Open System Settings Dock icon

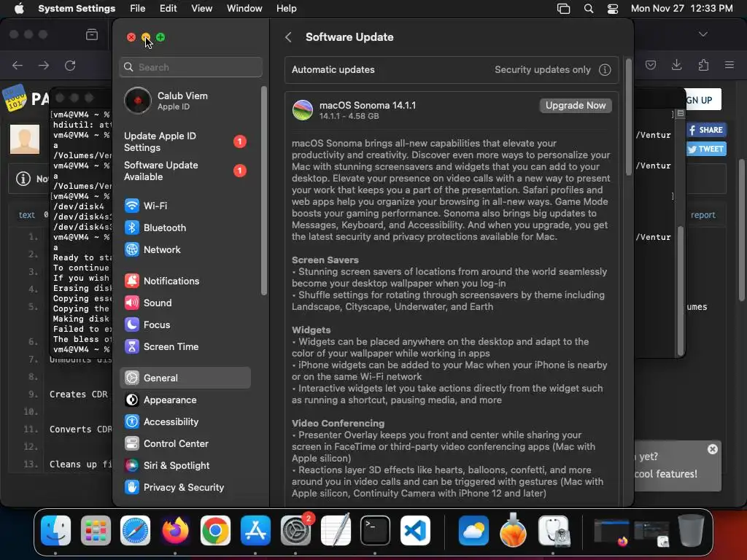[x=295, y=530]
